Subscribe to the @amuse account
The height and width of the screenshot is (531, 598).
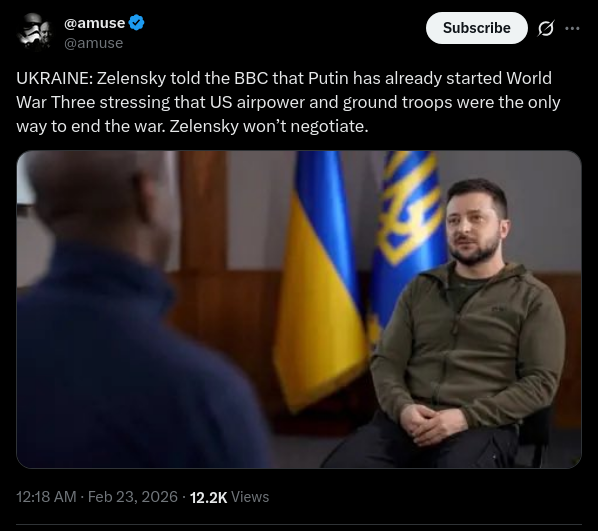477,28
